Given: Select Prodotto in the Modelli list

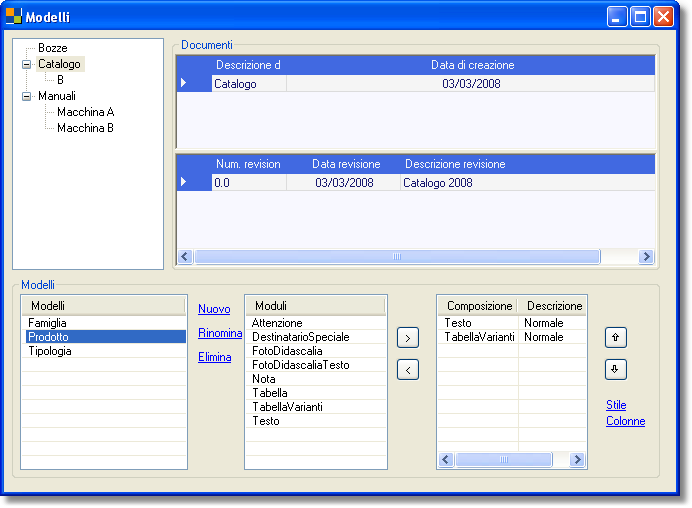Looking at the screenshot, I should coord(104,337).
